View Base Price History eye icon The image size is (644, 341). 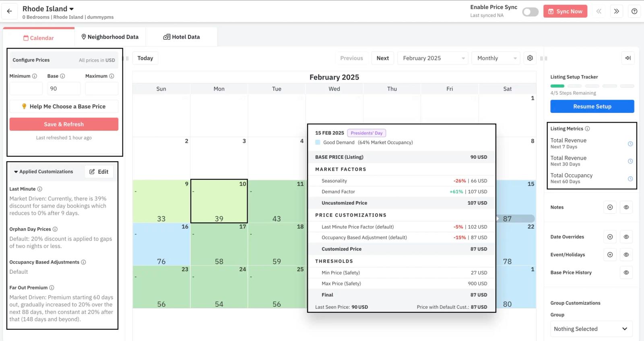pyautogui.click(x=626, y=272)
